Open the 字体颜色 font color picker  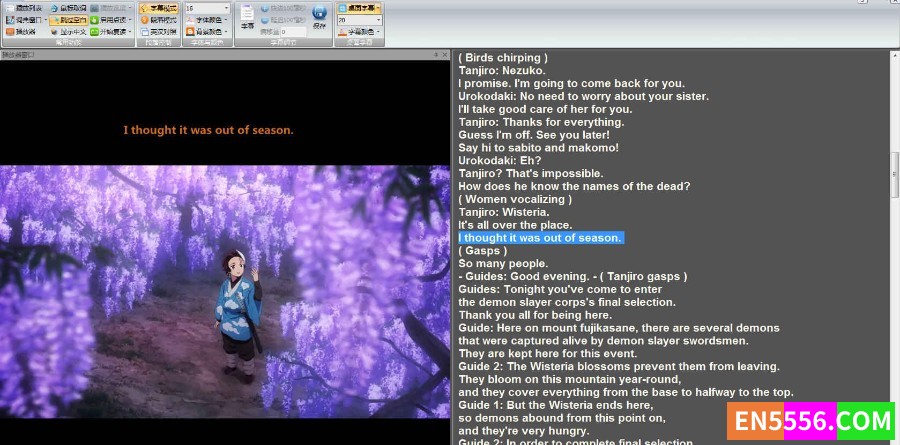point(206,20)
